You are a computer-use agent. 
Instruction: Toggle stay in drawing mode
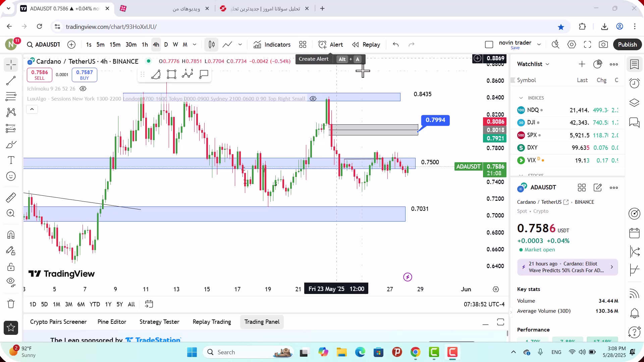point(11,251)
